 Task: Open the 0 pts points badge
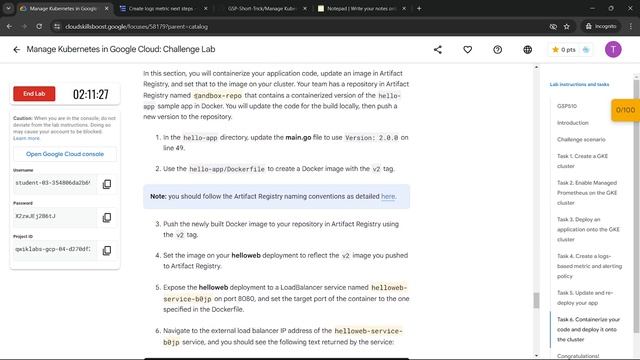pyautogui.click(x=570, y=49)
